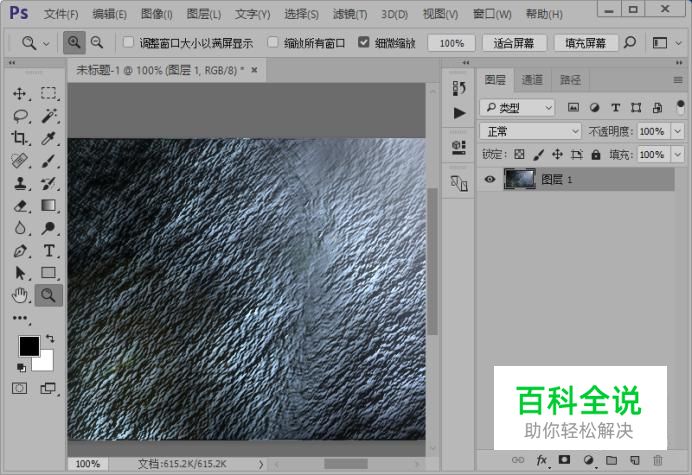692x475 pixels.
Task: Open the History panel icon
Action: click(459, 88)
